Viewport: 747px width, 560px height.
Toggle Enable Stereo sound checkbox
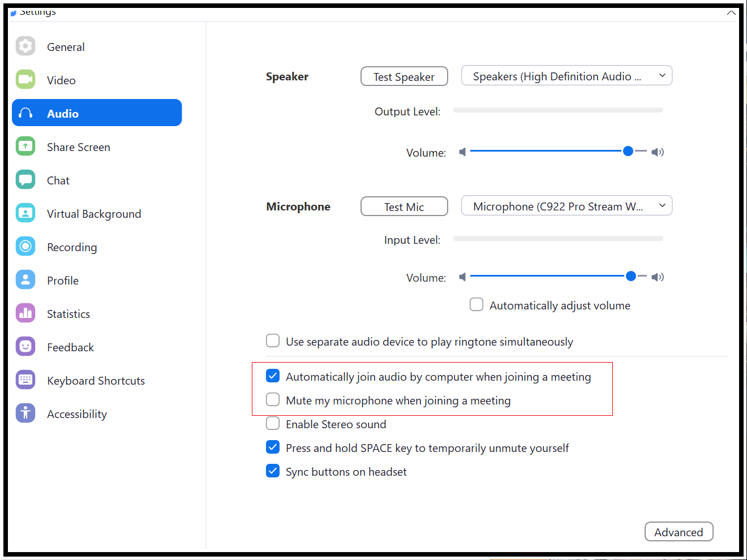[273, 424]
